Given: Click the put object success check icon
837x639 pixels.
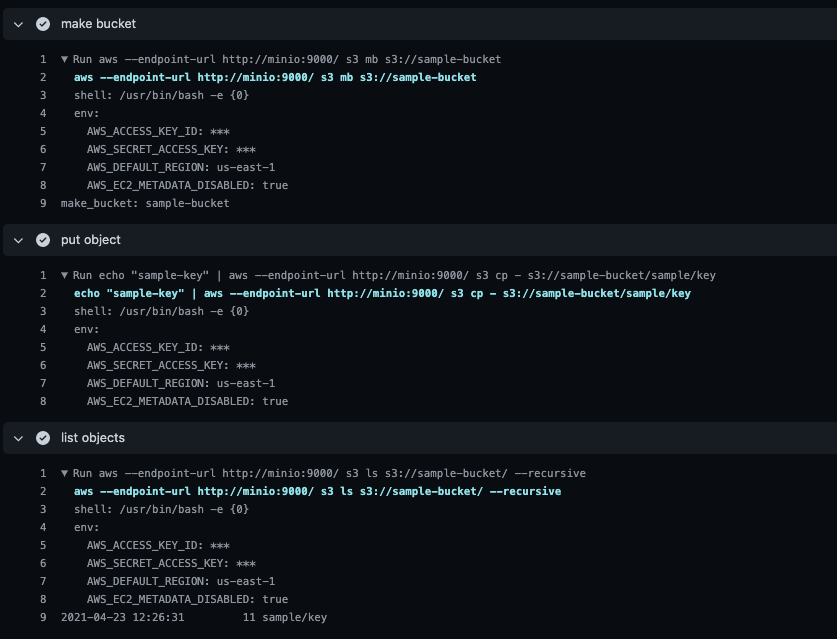Looking at the screenshot, I should (43, 240).
